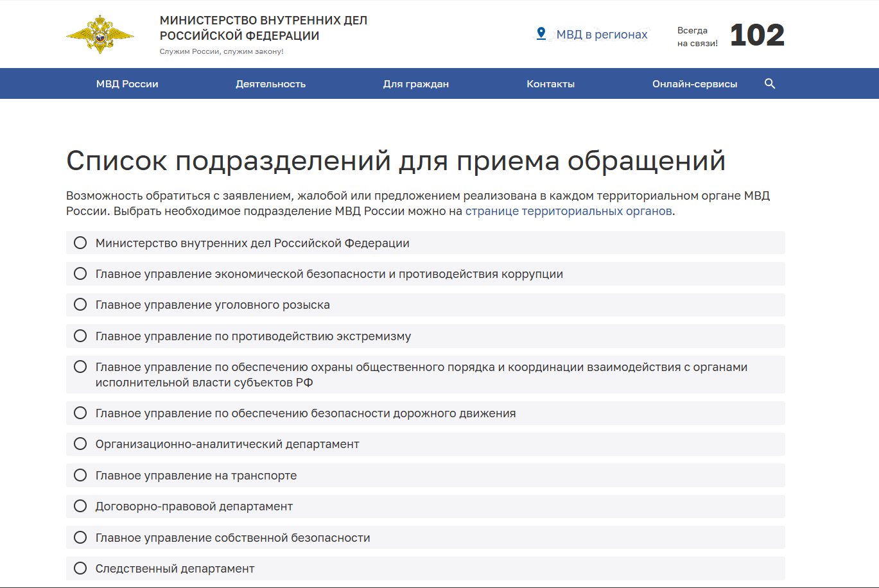This screenshot has width=879, height=588.
Task: Pick the "по противодействию экстремизму" radio option
Action: coord(80,336)
